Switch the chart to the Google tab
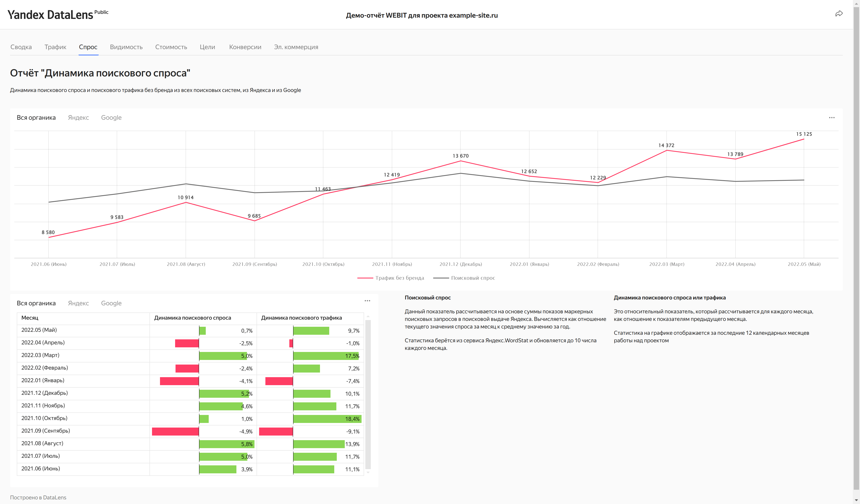The width and height of the screenshot is (860, 504). [x=111, y=118]
